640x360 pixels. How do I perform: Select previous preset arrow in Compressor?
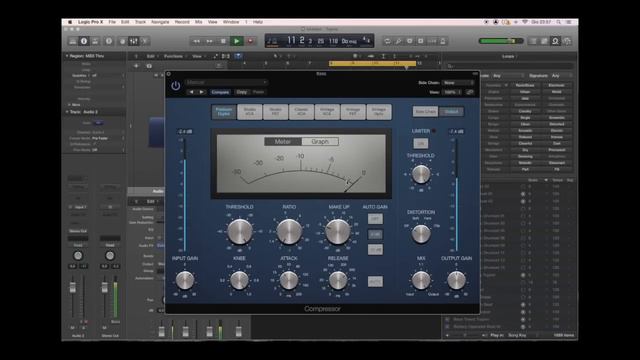tap(191, 92)
